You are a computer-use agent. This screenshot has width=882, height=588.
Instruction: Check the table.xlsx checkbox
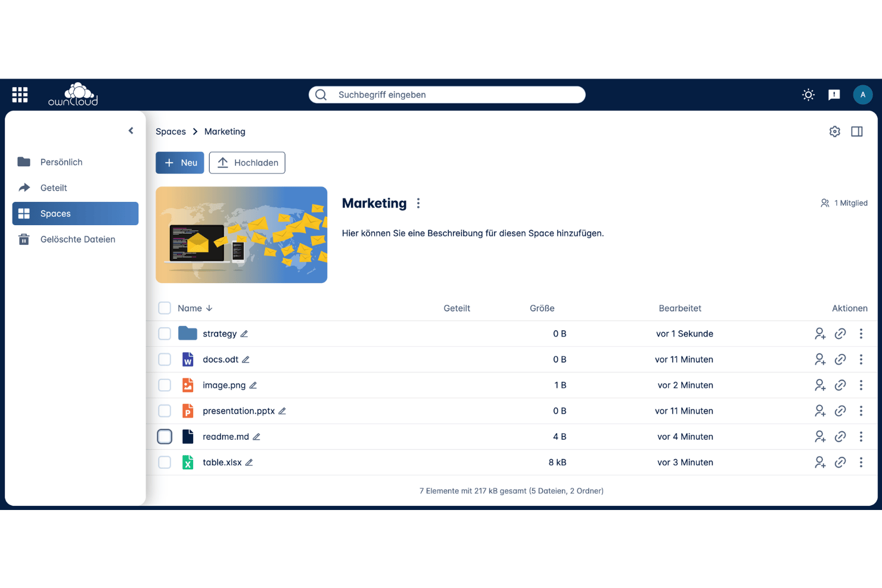click(164, 462)
